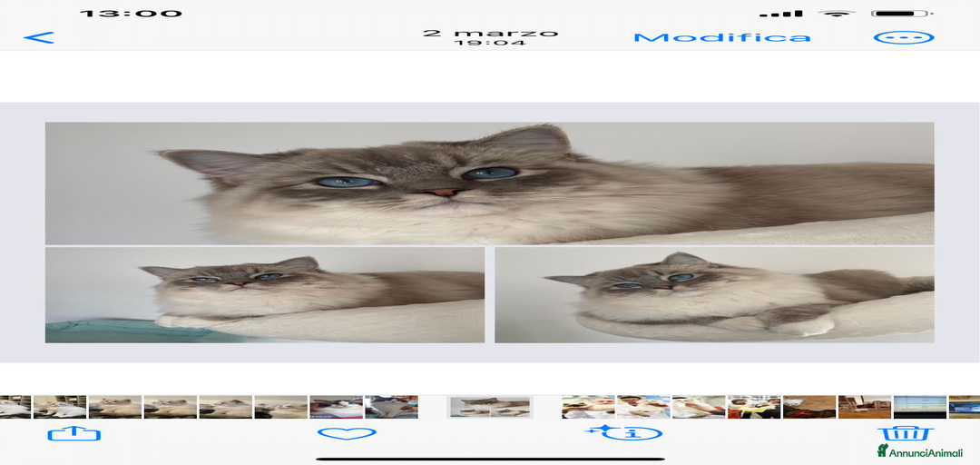Viewport: 980px width, 465px height.
Task: Delete the photo with the trash icon
Action: click(905, 433)
